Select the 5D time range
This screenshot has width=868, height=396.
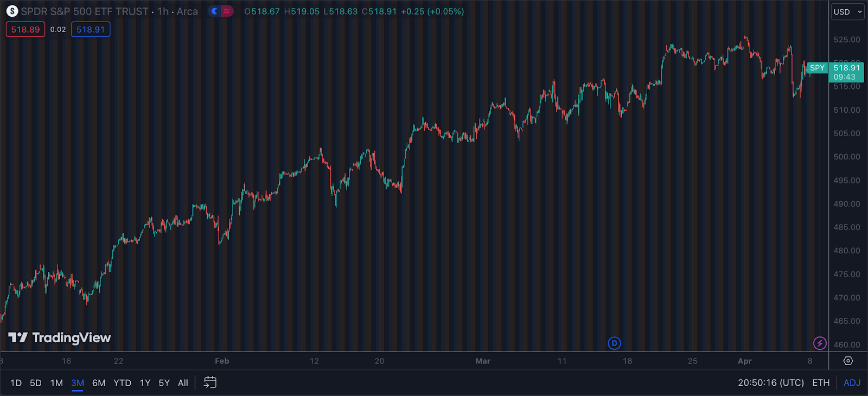[36, 383]
